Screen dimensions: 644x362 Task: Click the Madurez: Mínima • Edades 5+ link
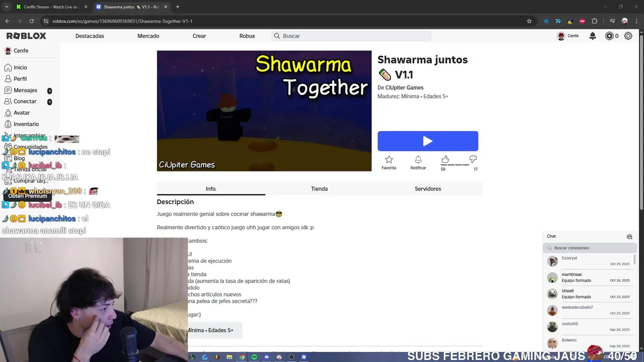click(413, 97)
